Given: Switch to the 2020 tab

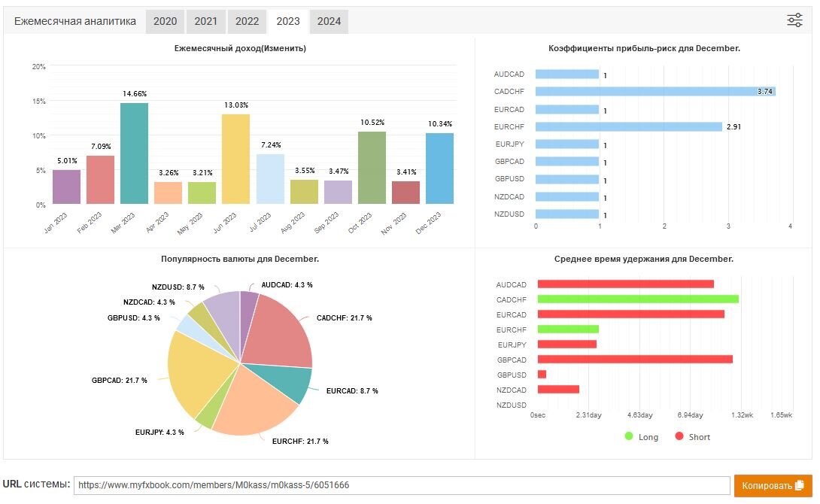Looking at the screenshot, I should click(x=165, y=21).
